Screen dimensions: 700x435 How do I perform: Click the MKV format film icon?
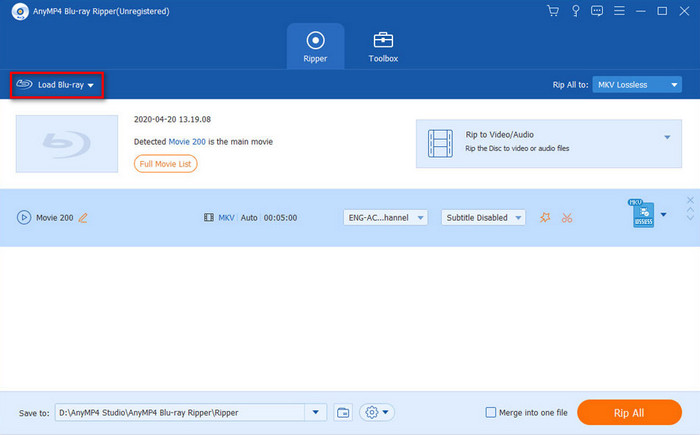208,218
